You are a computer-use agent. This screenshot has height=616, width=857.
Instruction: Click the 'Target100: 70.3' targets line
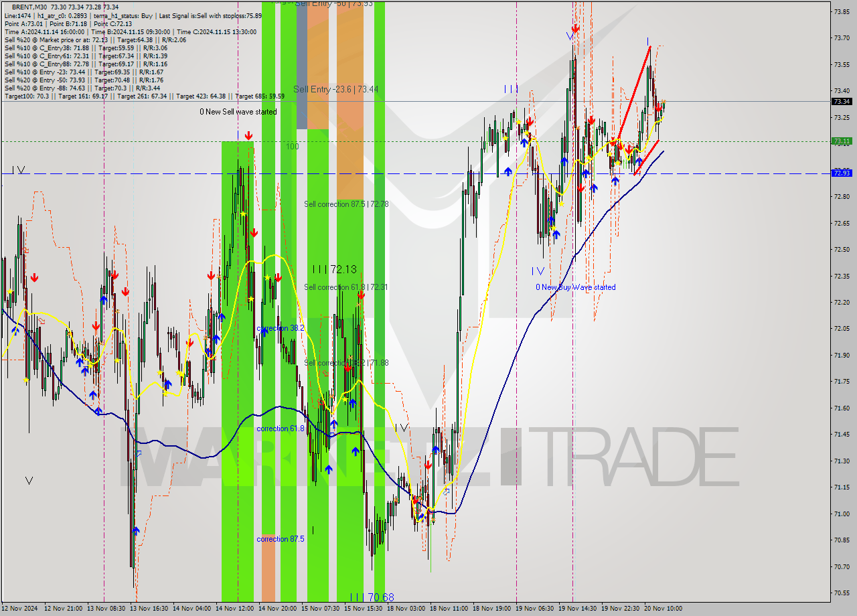(144, 96)
